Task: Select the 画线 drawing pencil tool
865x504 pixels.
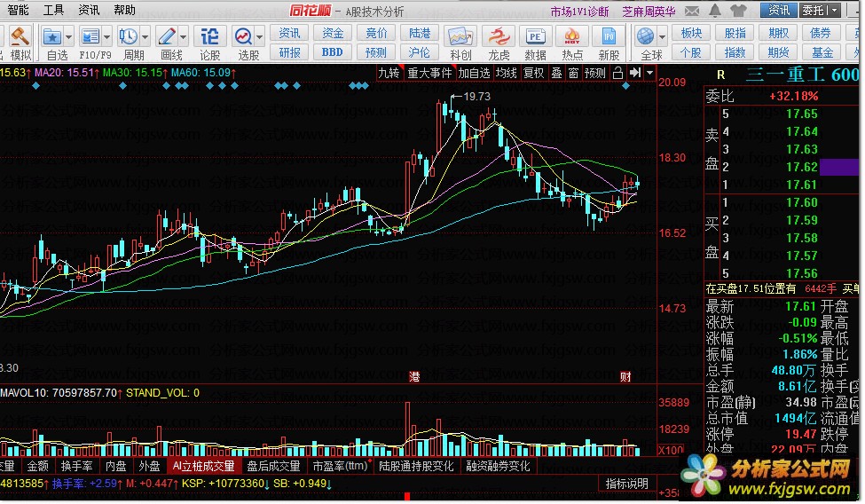Action: [x=166, y=37]
